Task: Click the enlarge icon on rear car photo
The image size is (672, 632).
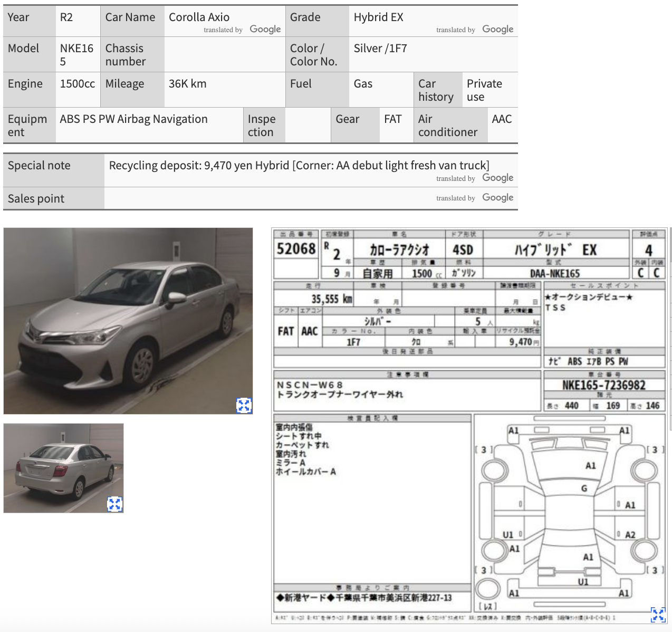Action: (114, 504)
